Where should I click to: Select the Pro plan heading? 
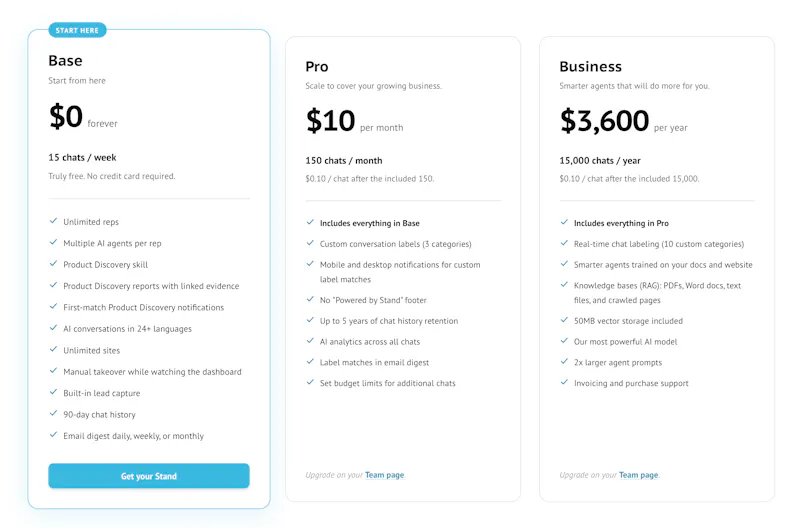[x=317, y=67]
